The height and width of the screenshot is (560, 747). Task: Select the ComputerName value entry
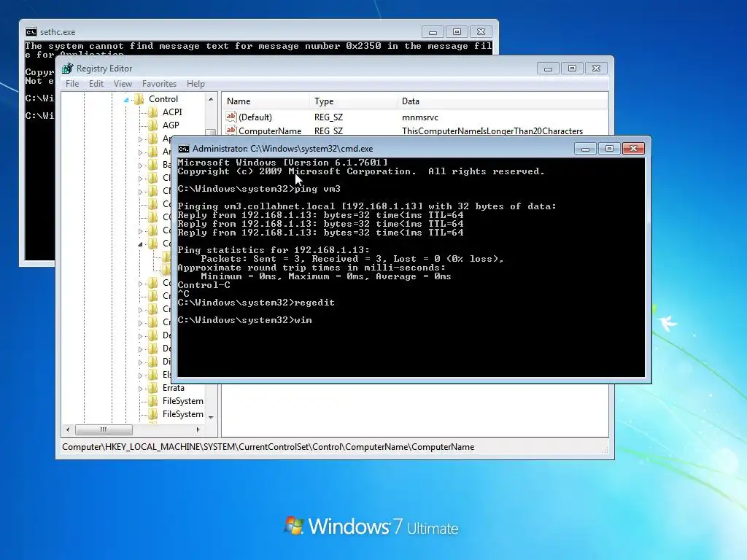270,131
